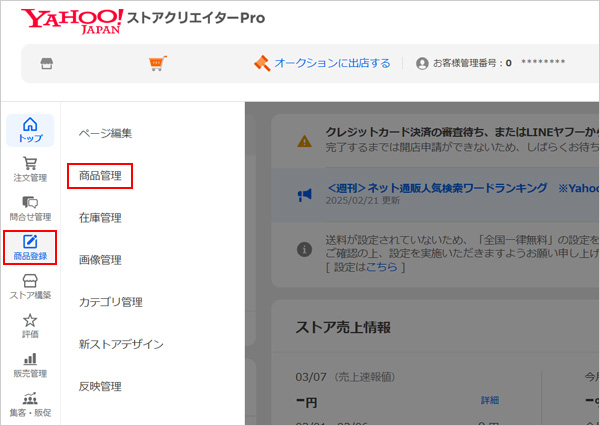Choose 商品管理 from the submenu
Image resolution: width=600 pixels, height=426 pixels.
pyautogui.click(x=100, y=176)
